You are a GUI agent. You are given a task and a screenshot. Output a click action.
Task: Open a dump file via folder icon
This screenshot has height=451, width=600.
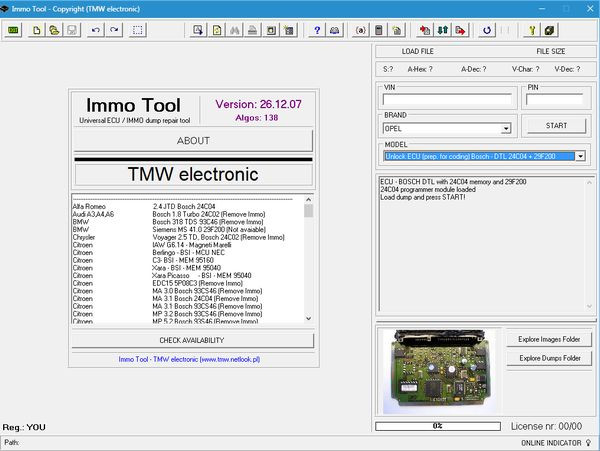(54, 30)
